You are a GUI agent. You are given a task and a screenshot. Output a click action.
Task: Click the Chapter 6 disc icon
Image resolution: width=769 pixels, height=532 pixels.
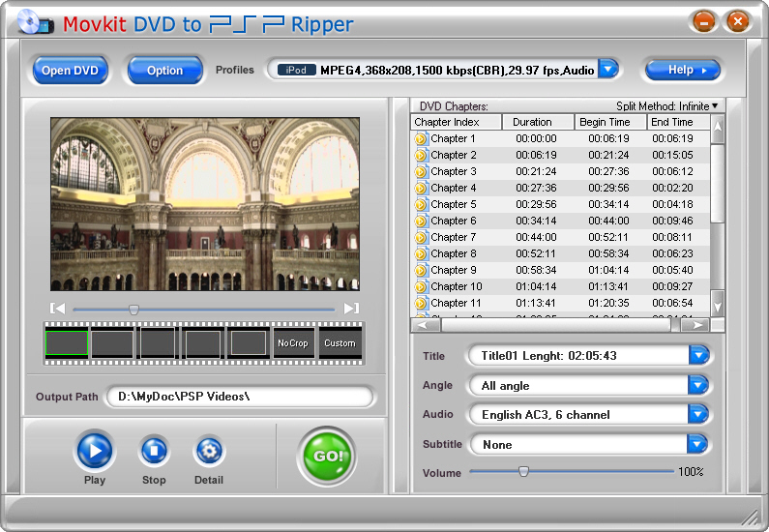click(x=421, y=222)
